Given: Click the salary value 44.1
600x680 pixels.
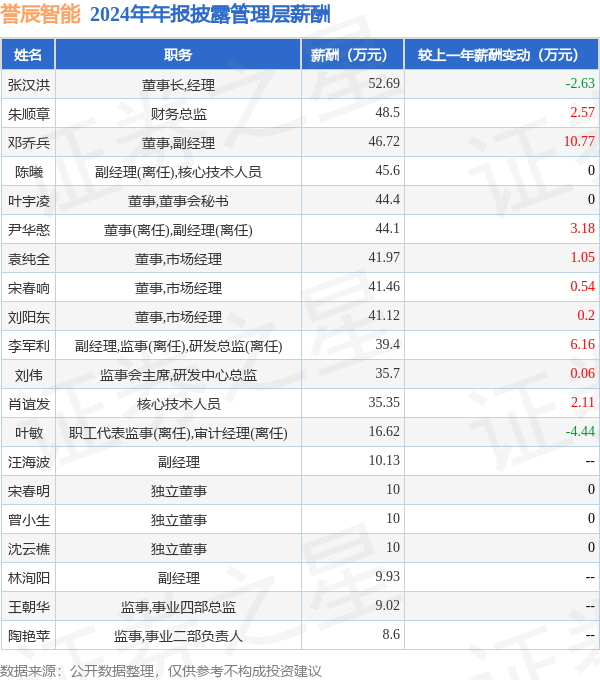Looking at the screenshot, I should (x=387, y=228).
